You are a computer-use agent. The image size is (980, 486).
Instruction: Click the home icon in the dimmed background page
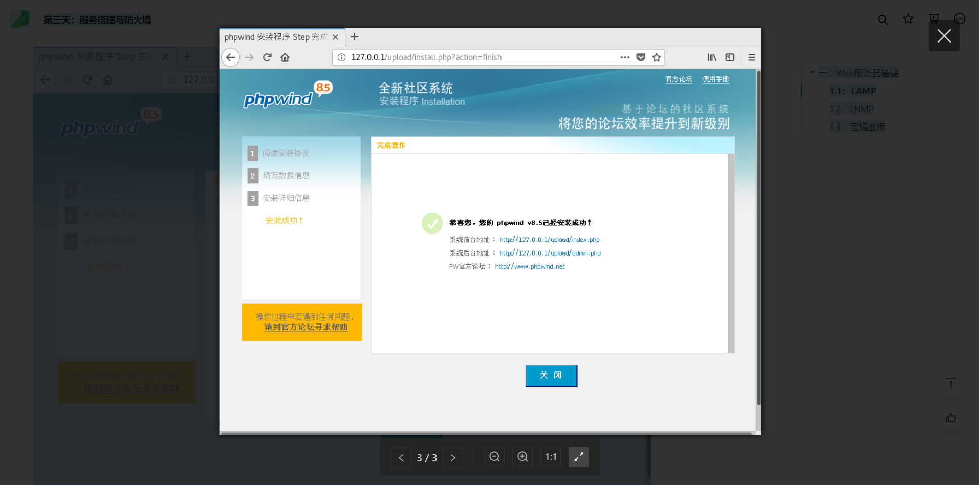pyautogui.click(x=107, y=80)
